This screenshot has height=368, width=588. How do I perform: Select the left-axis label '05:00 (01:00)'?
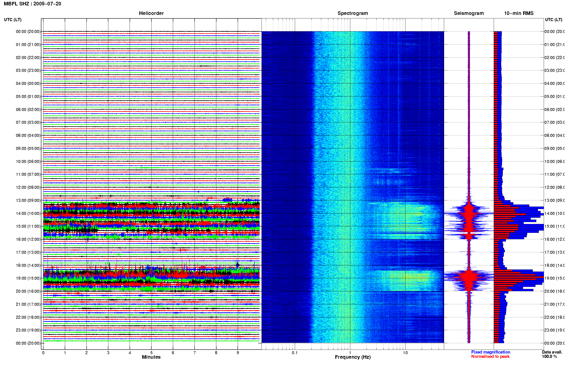tap(28, 96)
